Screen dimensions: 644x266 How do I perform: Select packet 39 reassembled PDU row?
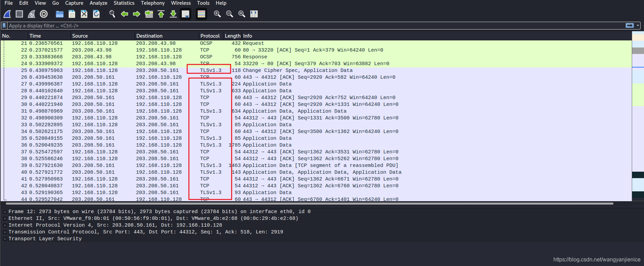coord(316,166)
